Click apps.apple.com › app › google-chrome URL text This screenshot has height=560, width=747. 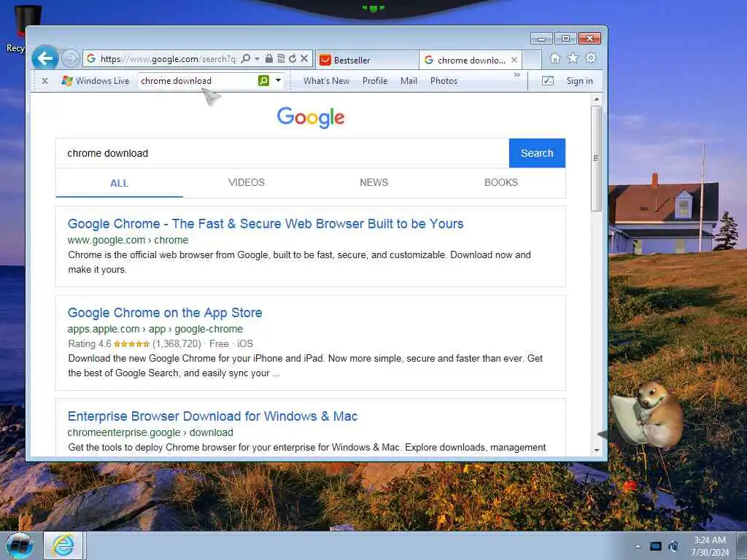[155, 329]
